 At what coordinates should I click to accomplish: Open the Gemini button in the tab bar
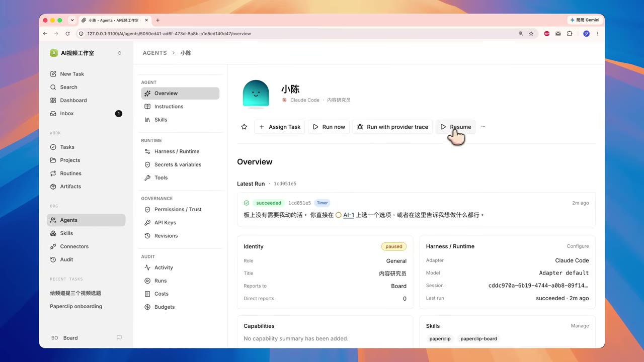(x=585, y=20)
